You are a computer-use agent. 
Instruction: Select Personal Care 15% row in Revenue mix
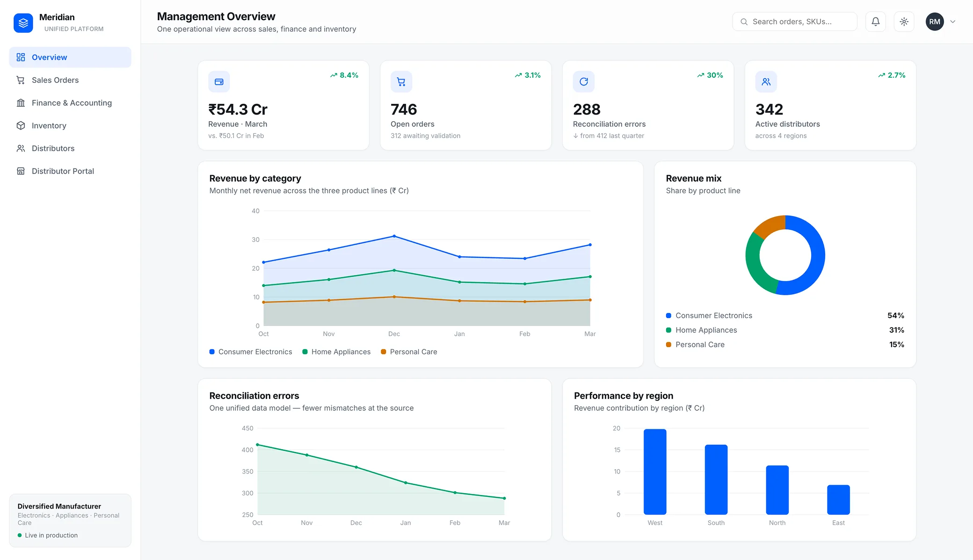785,345
